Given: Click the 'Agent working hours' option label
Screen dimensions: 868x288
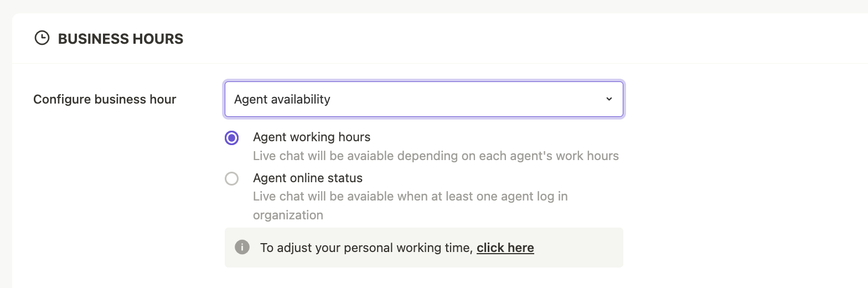Looking at the screenshot, I should 312,137.
